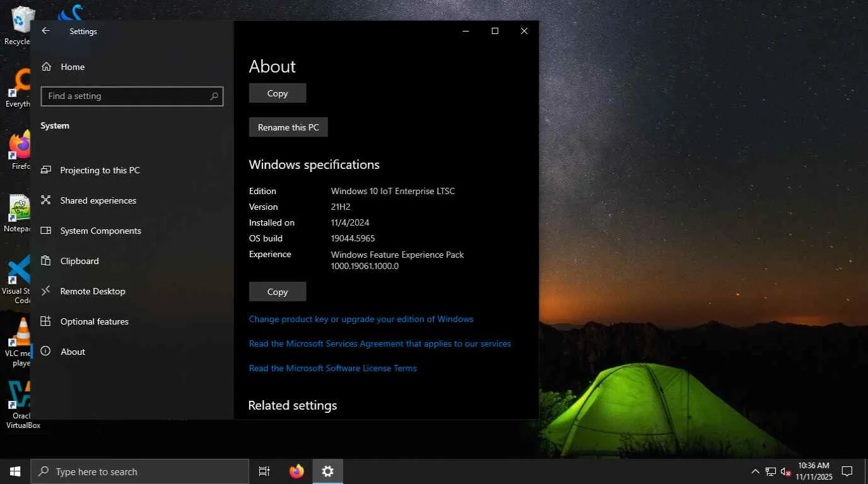Select the Recycle Bin desktop icon
The image size is (868, 484).
(x=17, y=26)
